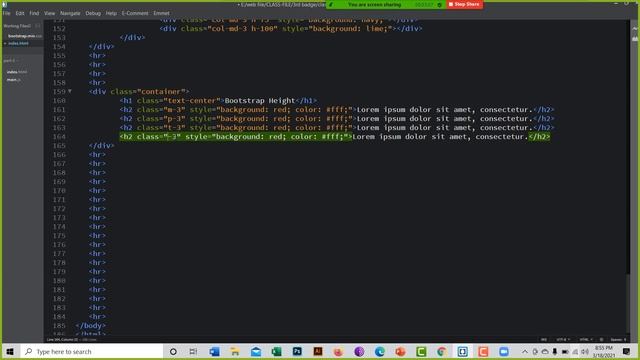Viewport: 640px width, 360px height.
Task: Open the File menu
Action: 7,13
